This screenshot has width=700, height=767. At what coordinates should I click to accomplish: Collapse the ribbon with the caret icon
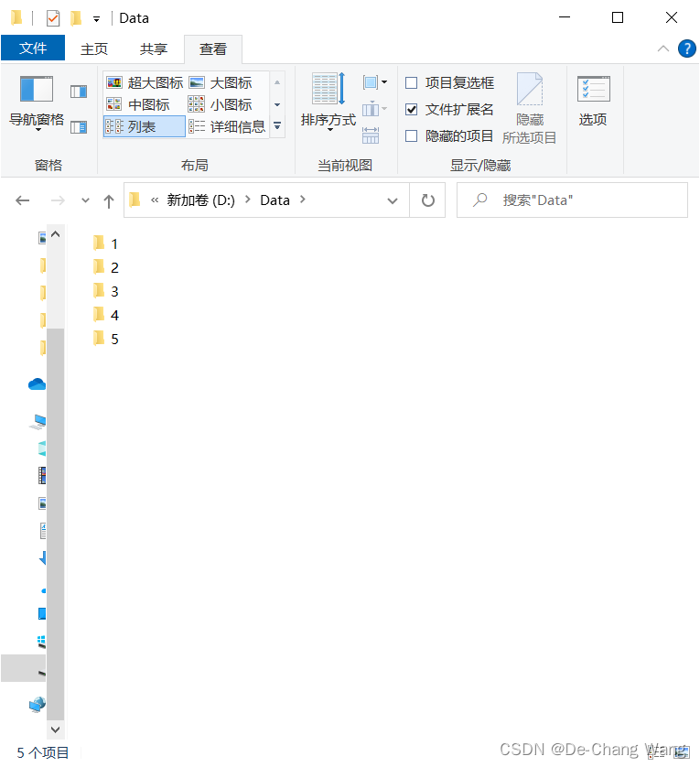pyautogui.click(x=662, y=49)
